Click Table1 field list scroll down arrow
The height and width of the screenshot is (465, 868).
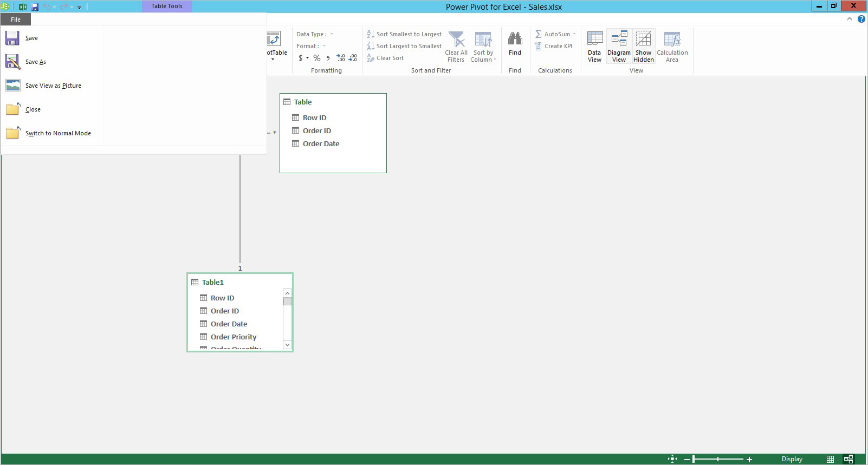coord(287,344)
